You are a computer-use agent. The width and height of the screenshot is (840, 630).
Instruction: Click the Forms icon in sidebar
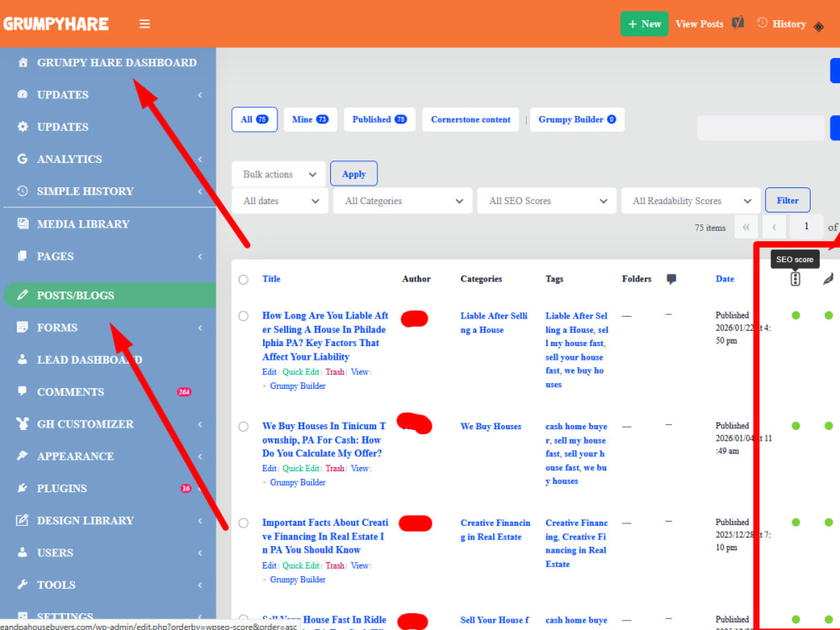coord(22,327)
